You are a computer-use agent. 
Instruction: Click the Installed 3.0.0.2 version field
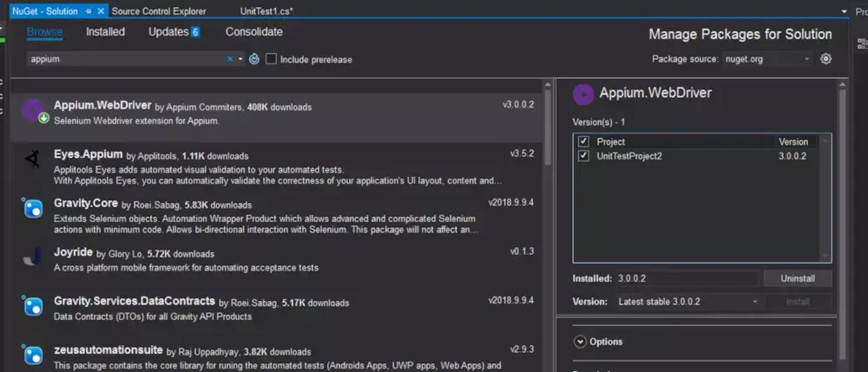coord(687,278)
